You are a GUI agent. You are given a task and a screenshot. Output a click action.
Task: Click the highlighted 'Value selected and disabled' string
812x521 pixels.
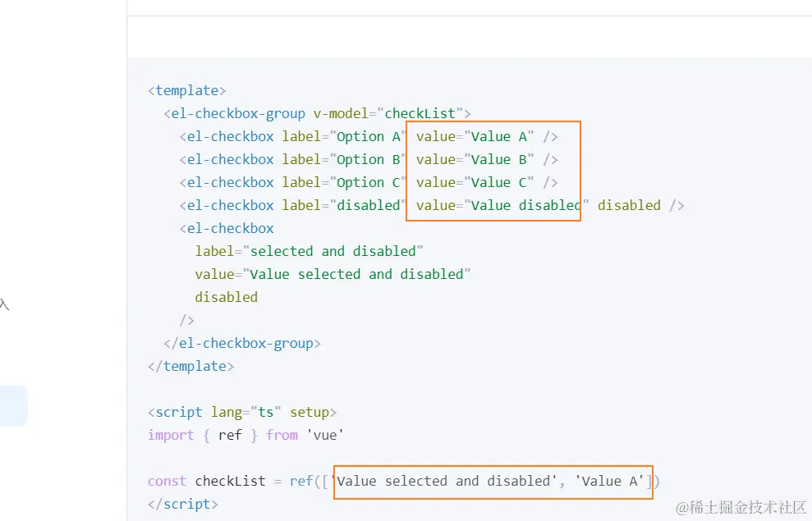(447, 481)
